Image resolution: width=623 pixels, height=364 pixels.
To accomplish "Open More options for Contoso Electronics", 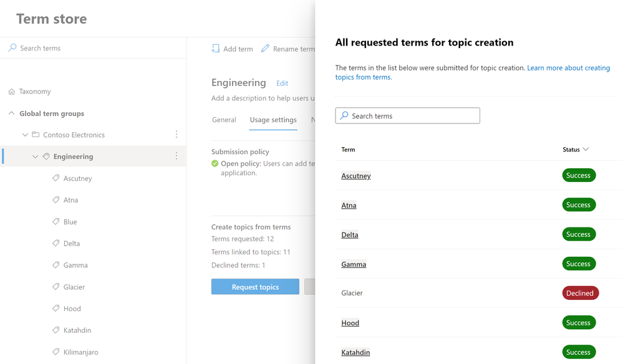I will tap(176, 135).
